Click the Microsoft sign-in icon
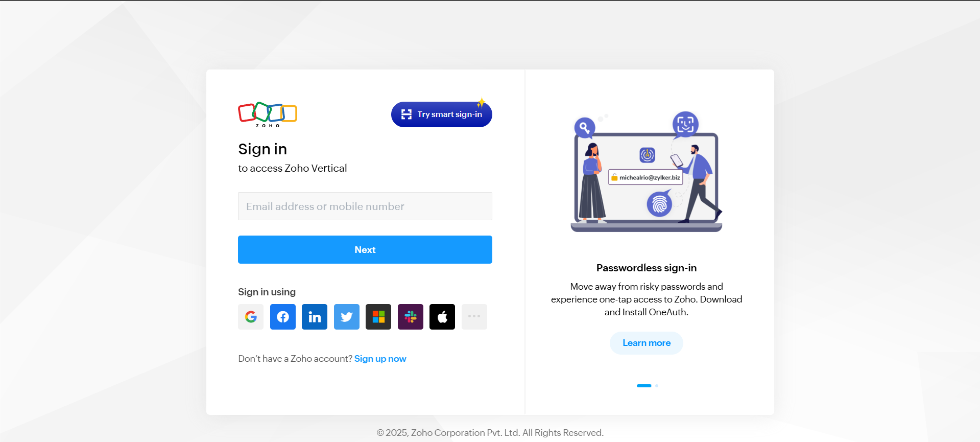This screenshot has width=980, height=442. pyautogui.click(x=378, y=317)
